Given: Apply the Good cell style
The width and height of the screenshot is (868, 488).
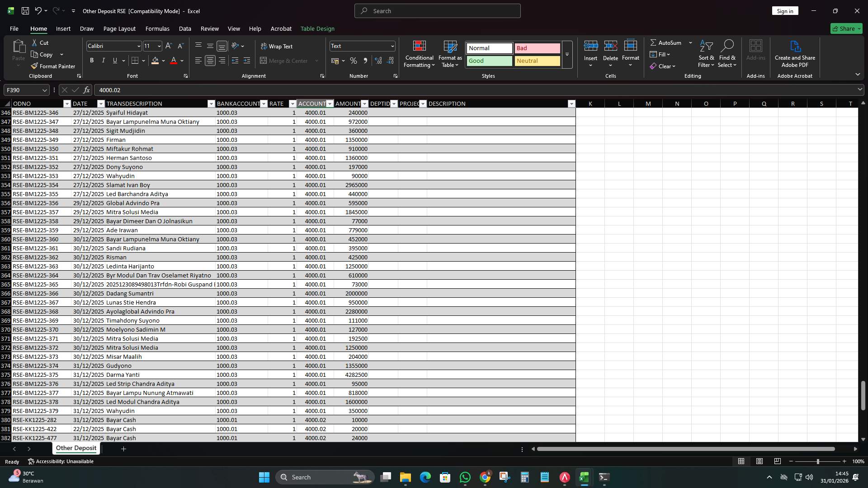Looking at the screenshot, I should (x=489, y=61).
